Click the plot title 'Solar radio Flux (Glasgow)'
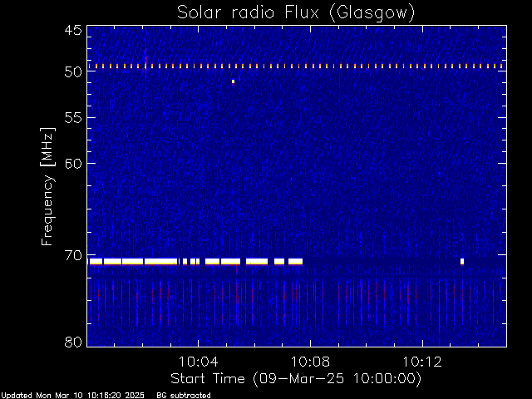 pyautogui.click(x=296, y=13)
